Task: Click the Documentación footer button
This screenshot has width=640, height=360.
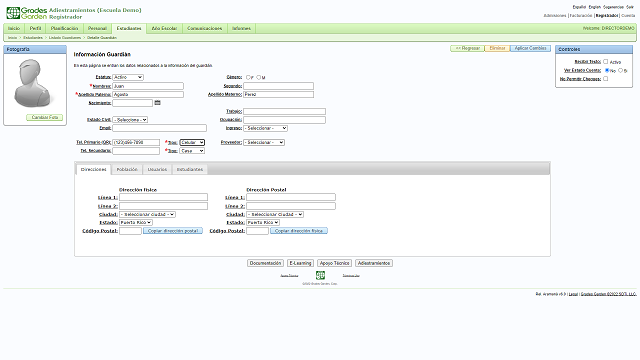Action: 265,263
